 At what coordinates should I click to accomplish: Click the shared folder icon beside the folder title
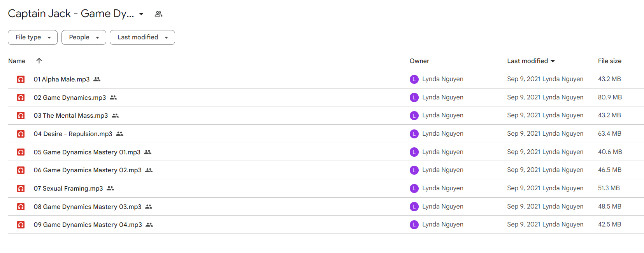[158, 14]
